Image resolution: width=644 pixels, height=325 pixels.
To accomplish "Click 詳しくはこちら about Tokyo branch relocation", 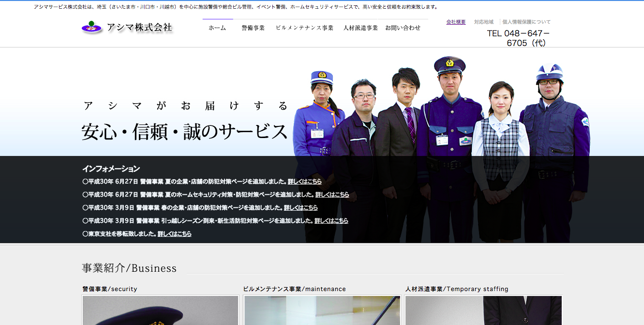I will click(173, 233).
